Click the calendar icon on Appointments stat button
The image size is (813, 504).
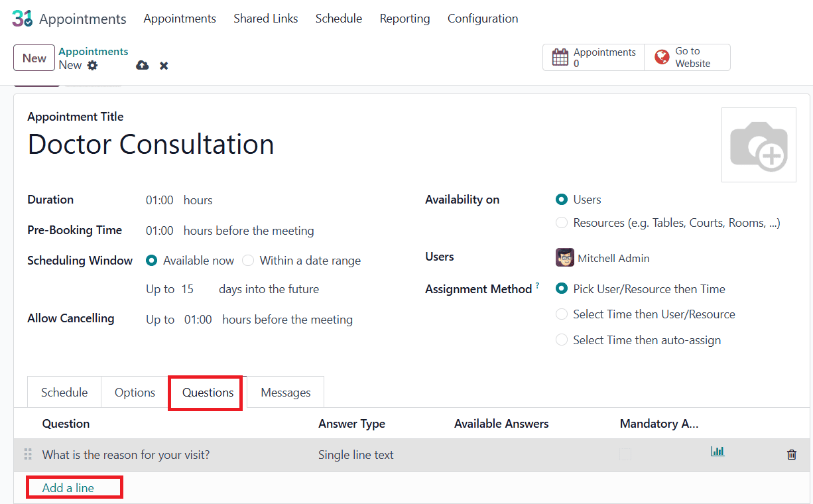pyautogui.click(x=560, y=57)
